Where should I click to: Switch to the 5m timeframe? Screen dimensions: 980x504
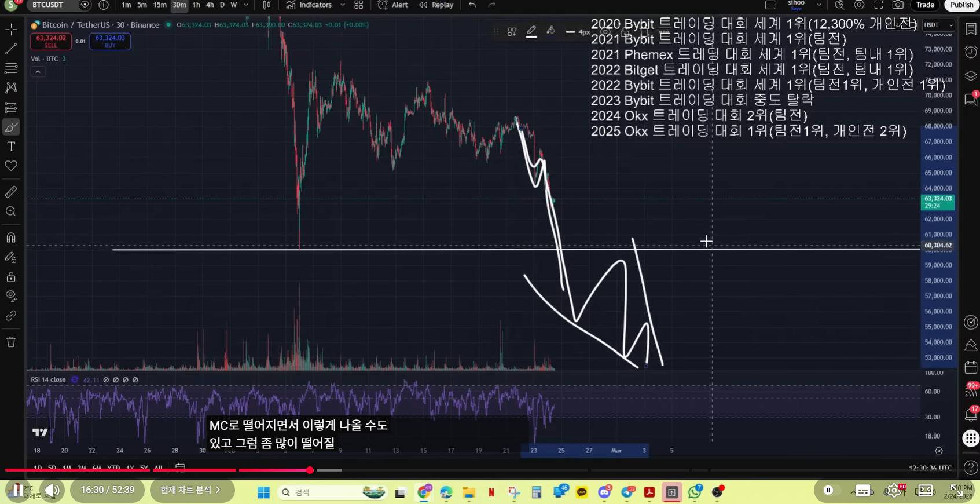(142, 5)
